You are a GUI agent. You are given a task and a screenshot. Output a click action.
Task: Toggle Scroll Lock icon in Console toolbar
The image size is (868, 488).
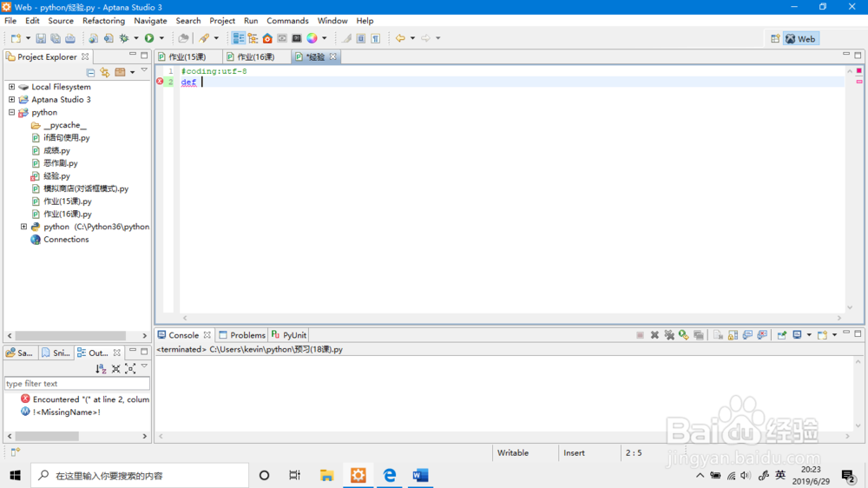pos(733,335)
